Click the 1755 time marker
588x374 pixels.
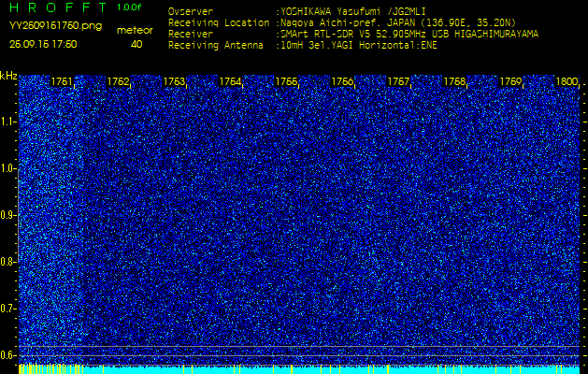click(x=286, y=81)
